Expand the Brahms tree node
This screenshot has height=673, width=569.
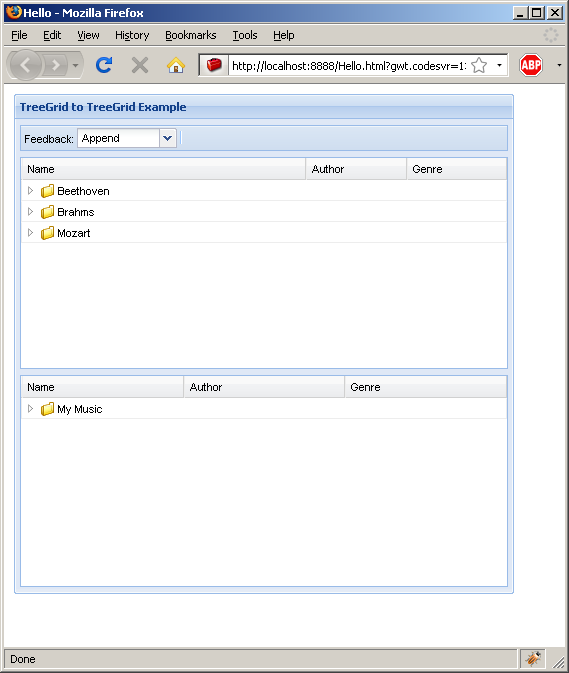coord(30,212)
